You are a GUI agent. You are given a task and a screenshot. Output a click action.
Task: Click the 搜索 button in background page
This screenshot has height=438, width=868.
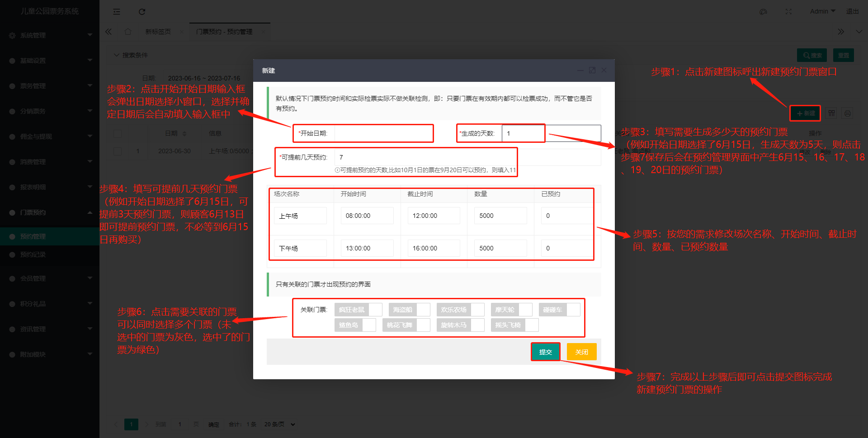click(x=812, y=55)
